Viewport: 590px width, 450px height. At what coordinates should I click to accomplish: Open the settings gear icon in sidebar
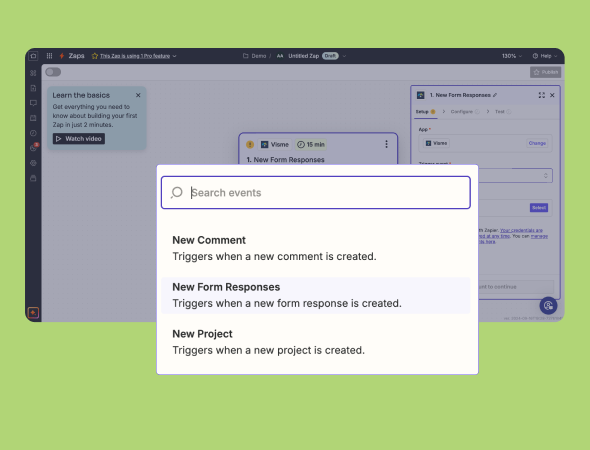[x=33, y=163]
